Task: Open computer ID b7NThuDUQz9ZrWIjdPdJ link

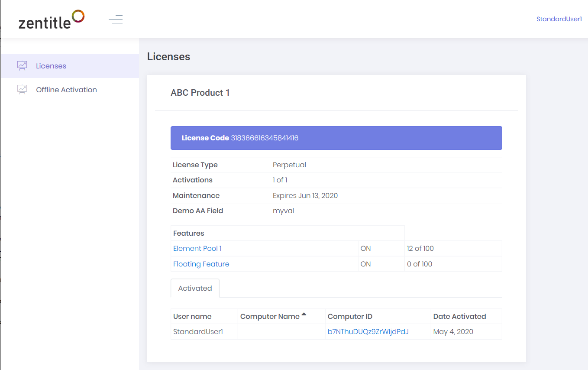Action: (x=368, y=331)
